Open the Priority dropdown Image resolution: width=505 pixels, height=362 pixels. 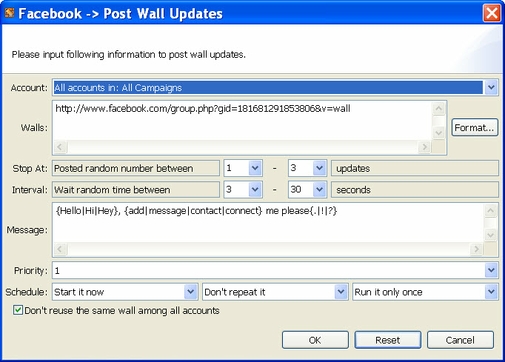pyautogui.click(x=491, y=270)
